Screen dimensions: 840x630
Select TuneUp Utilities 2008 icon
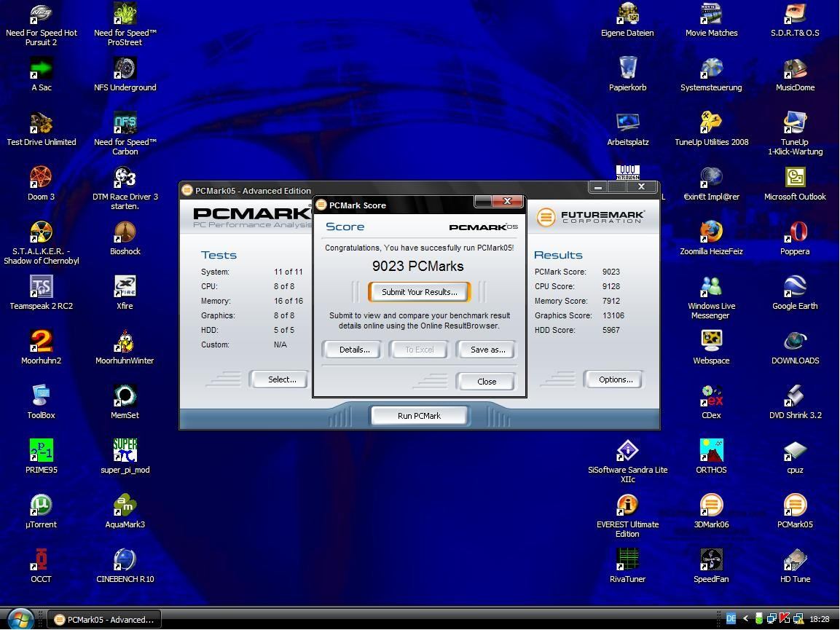tap(712, 124)
